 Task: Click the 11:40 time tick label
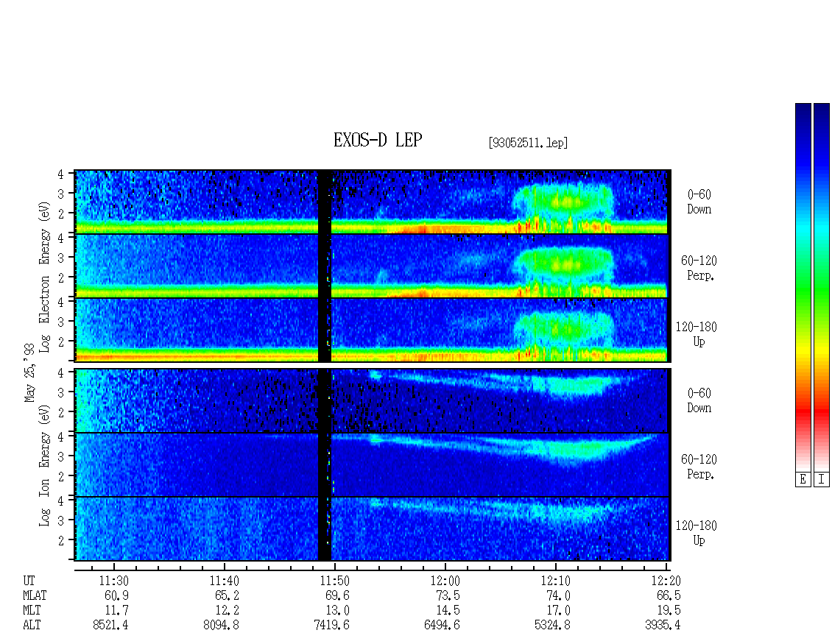[x=225, y=581]
